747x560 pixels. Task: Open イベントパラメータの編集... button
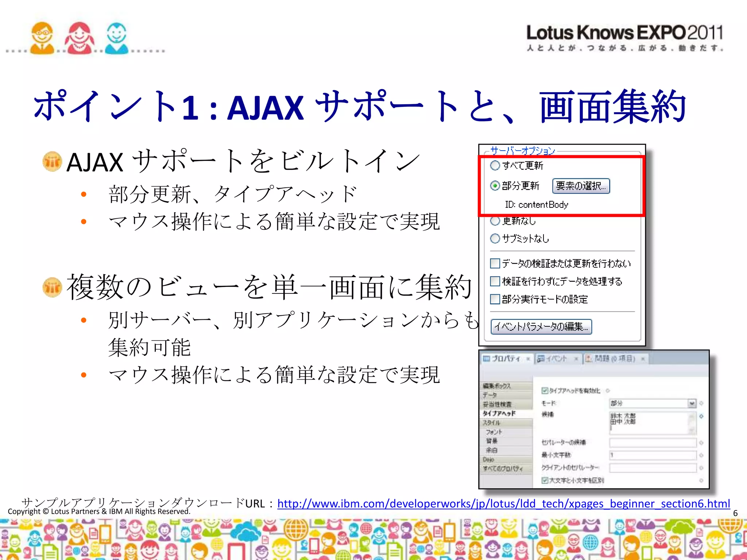point(541,327)
